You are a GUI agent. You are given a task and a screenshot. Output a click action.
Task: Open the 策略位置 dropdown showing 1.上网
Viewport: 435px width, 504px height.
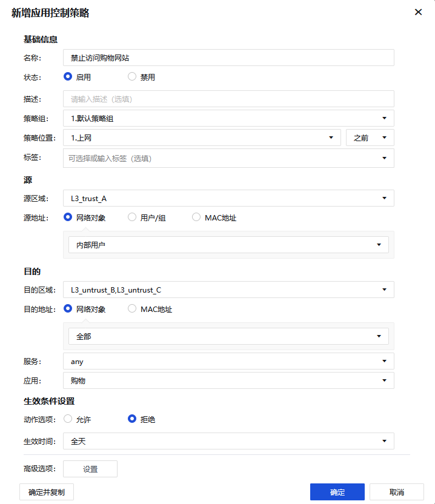pyautogui.click(x=202, y=138)
